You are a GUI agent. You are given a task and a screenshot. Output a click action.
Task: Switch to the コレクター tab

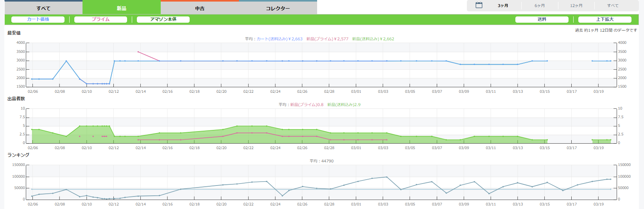point(278,8)
